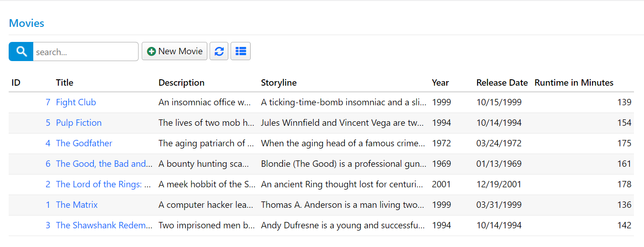The image size is (644, 247).
Task: Open the column picker list icon
Action: pos(241,51)
